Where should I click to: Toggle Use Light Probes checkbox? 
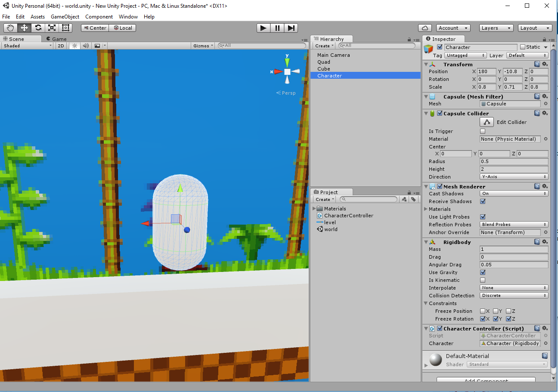tap(483, 217)
